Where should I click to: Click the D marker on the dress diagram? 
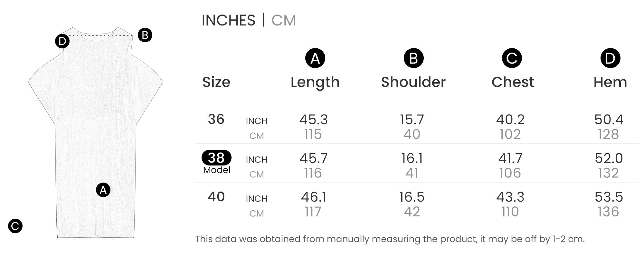pos(62,41)
